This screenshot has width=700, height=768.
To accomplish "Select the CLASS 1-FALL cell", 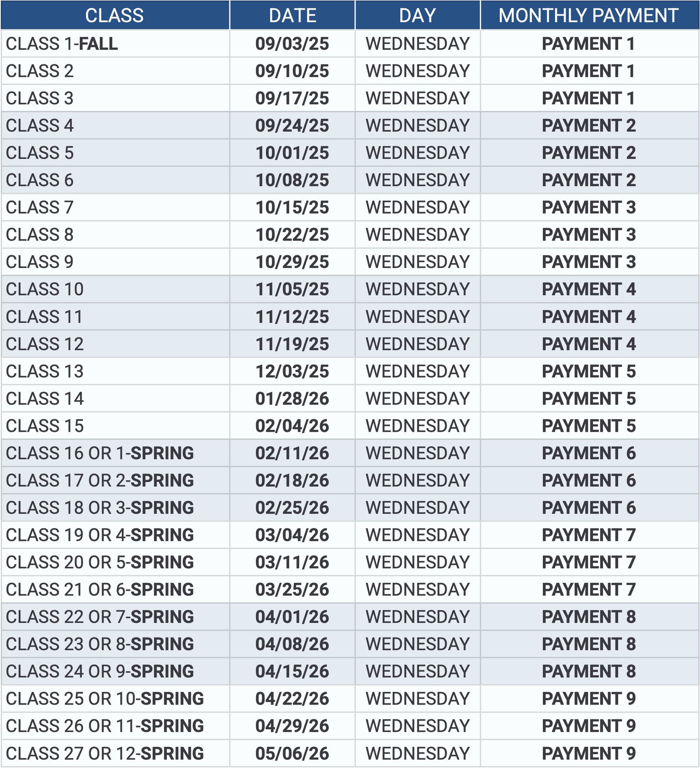I will [x=62, y=44].
